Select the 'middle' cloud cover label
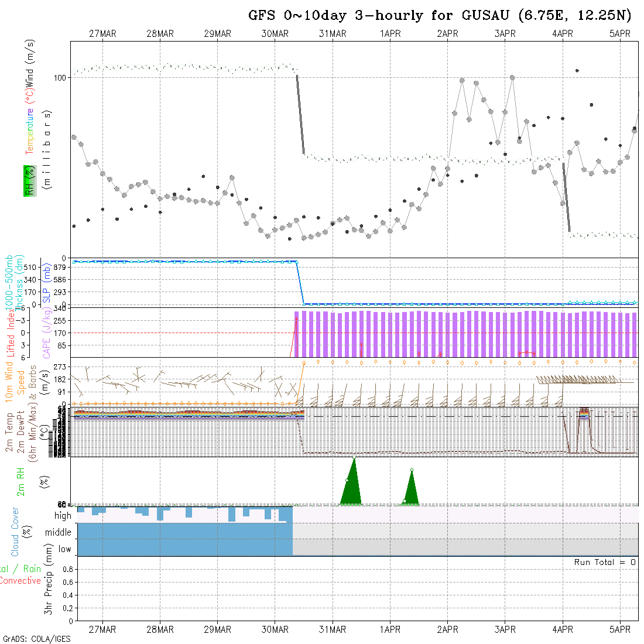 click(x=59, y=533)
